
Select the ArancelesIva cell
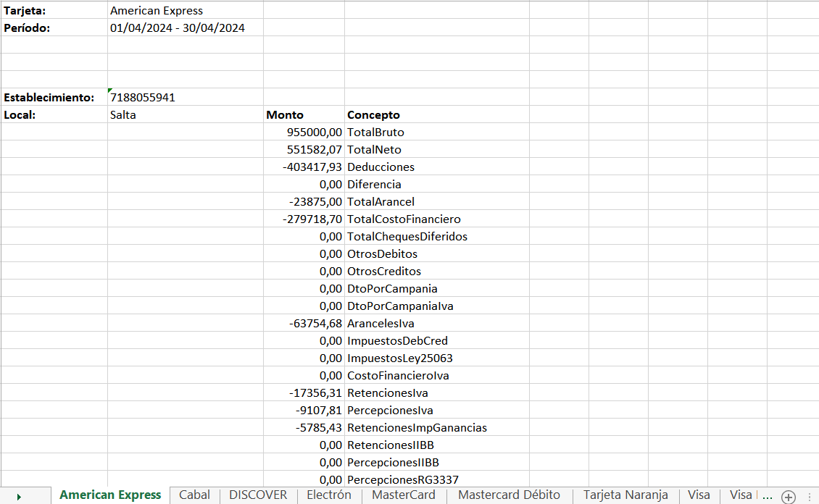(x=436, y=324)
